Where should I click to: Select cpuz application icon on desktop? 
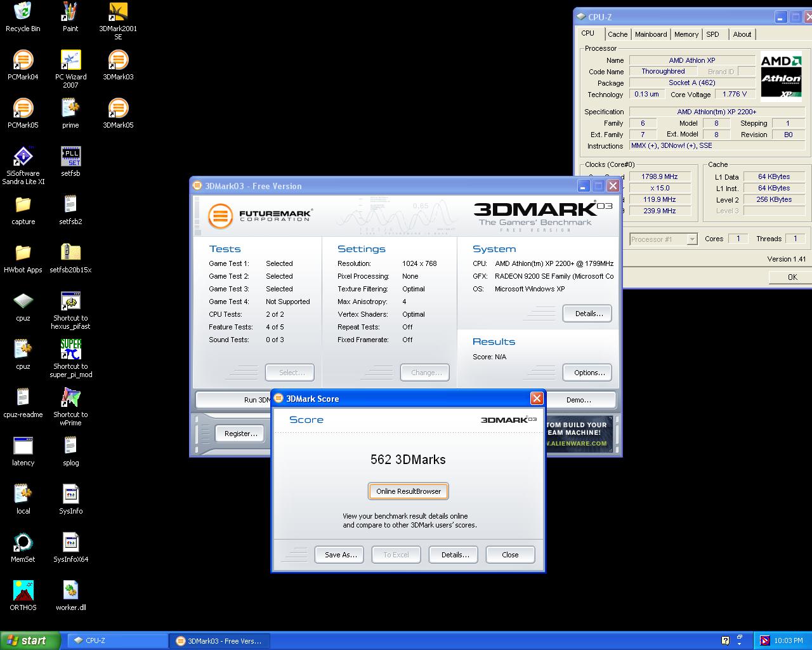[23, 307]
